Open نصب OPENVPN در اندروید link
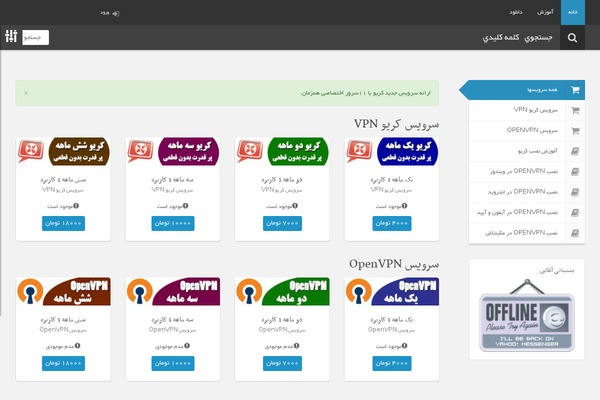600x400 pixels. (x=527, y=192)
